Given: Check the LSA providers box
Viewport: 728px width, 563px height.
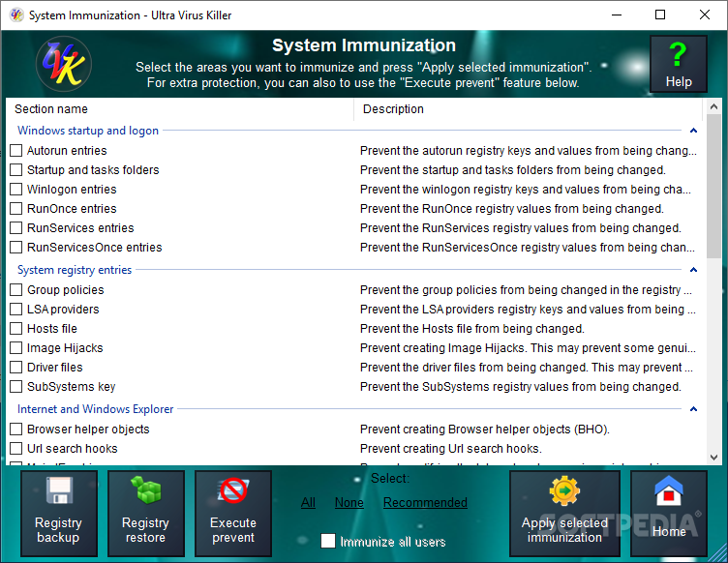Looking at the screenshot, I should [x=16, y=309].
